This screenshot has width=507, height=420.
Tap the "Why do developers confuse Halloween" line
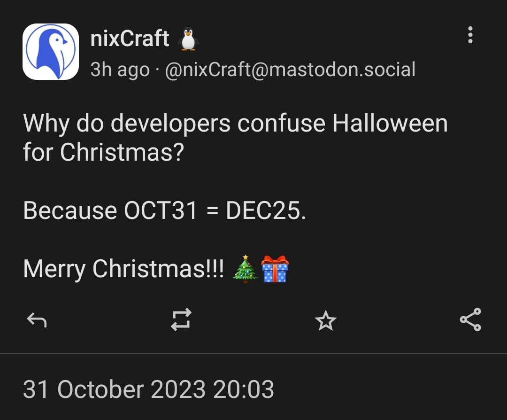pyautogui.click(x=235, y=124)
